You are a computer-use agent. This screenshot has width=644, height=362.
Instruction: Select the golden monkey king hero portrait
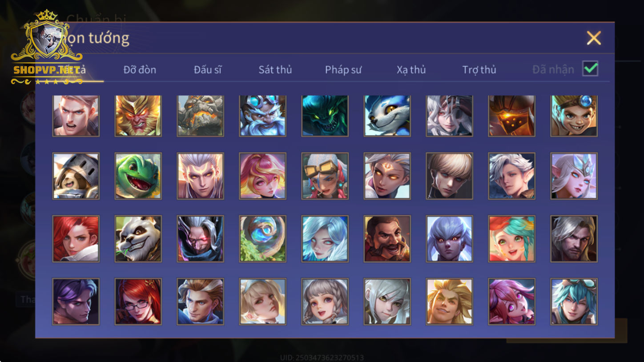click(x=138, y=116)
